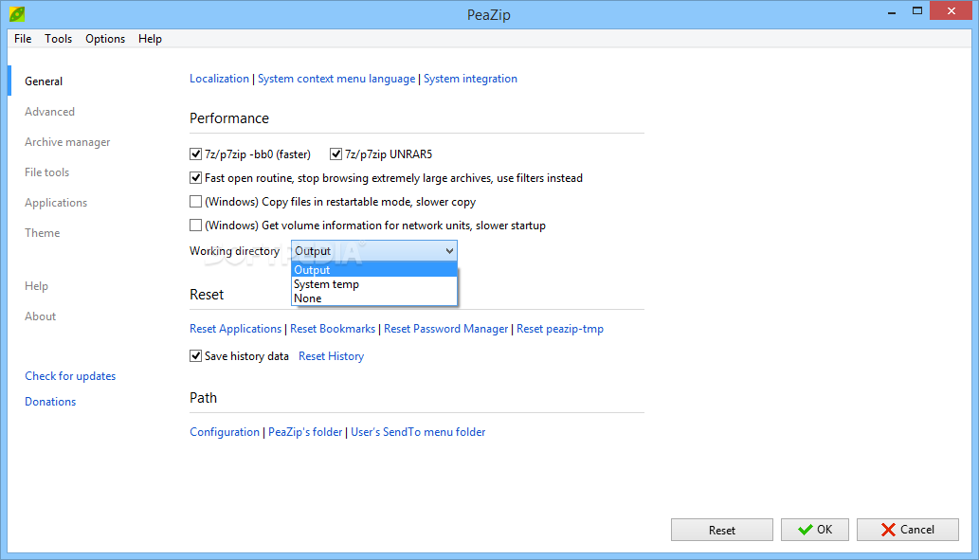Screen dimensions: 979x560
Task: Maximize the PeaZip window
Action: pos(916,11)
